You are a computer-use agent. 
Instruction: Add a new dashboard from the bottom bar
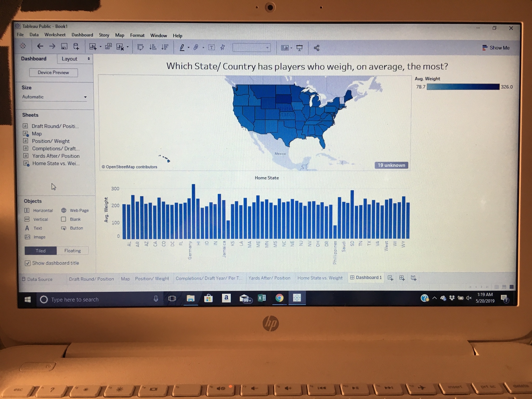click(x=402, y=278)
